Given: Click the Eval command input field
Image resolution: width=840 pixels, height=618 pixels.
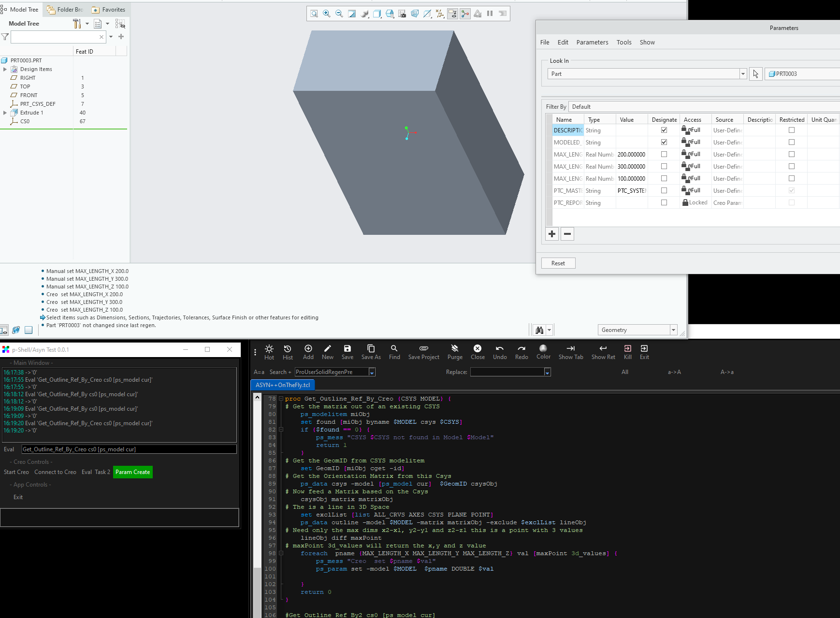Looking at the screenshot, I should 128,449.
